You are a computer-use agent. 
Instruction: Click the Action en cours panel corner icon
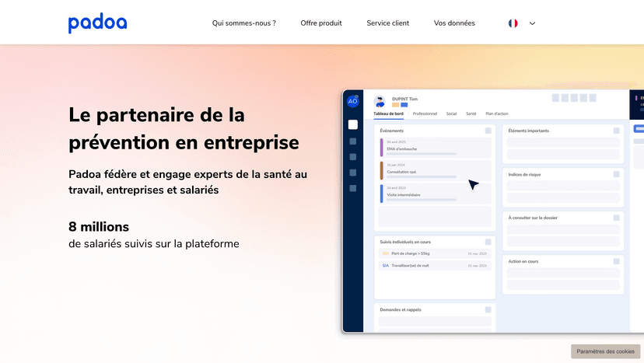(617, 261)
